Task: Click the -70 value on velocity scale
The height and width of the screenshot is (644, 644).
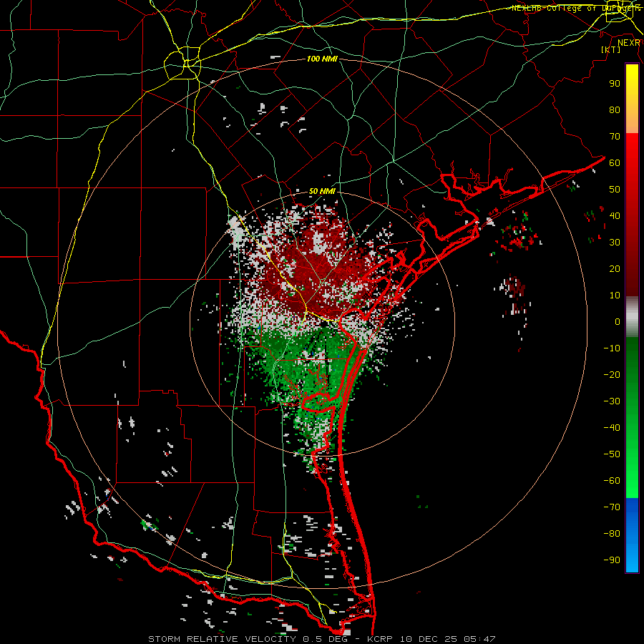Action: click(612, 507)
